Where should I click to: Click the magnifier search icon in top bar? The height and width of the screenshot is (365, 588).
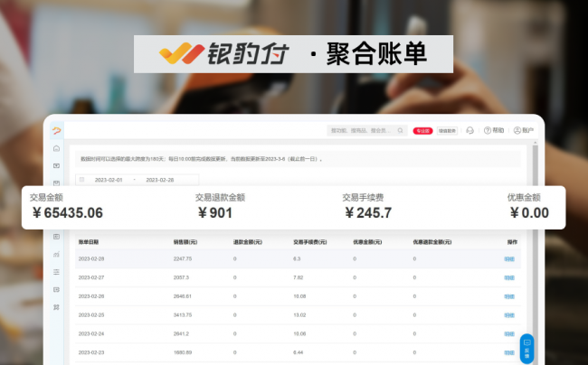coord(400,130)
